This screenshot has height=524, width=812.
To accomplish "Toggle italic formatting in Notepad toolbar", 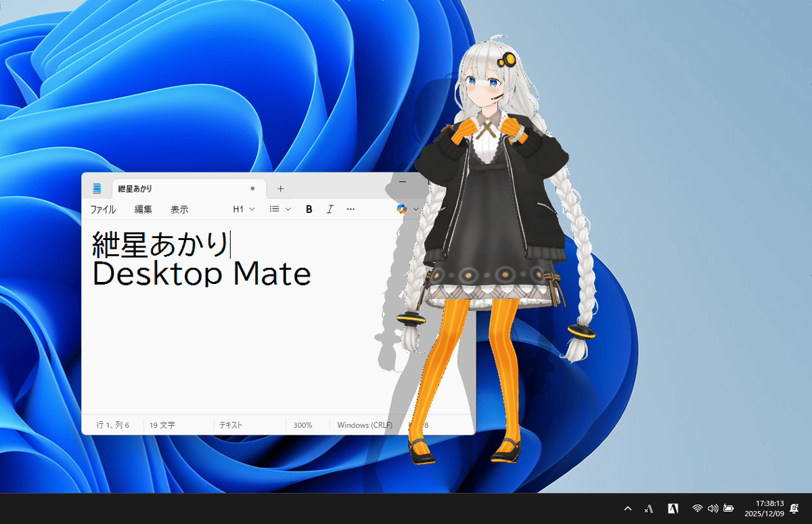I will point(330,210).
